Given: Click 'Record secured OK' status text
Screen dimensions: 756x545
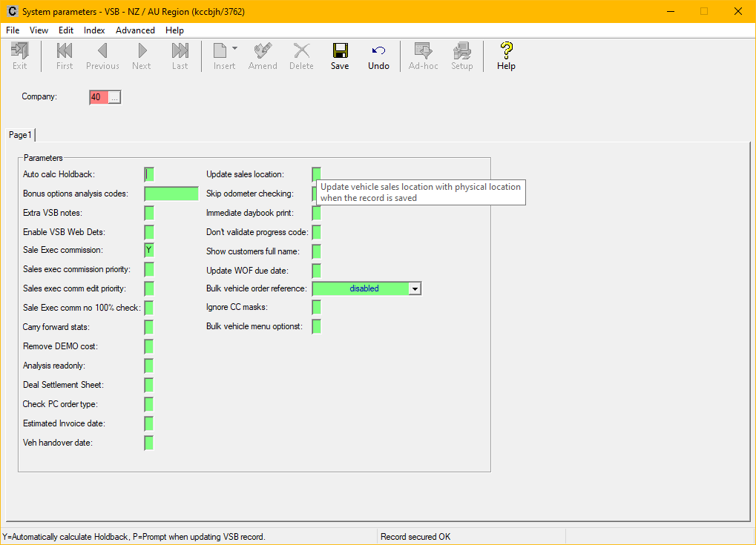Looking at the screenshot, I should click(415, 537).
